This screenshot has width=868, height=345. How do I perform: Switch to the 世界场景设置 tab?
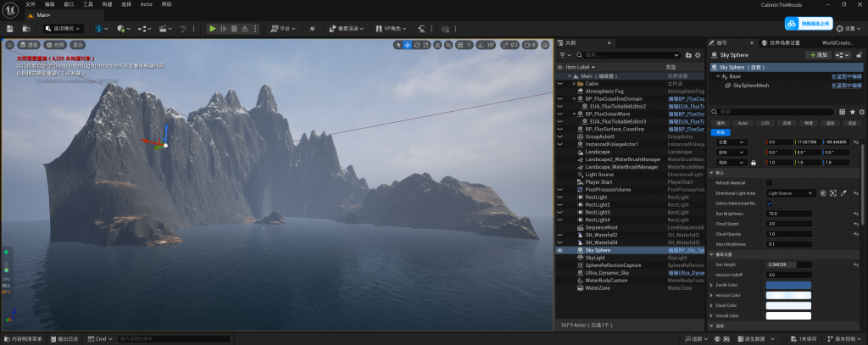click(x=783, y=42)
